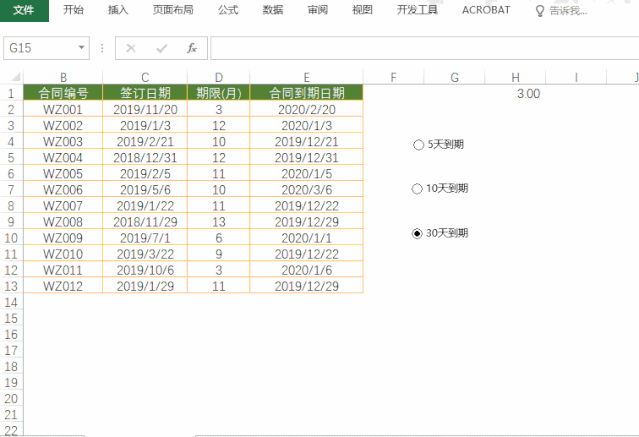Select column G header
The height and width of the screenshot is (437, 639).
click(x=454, y=77)
